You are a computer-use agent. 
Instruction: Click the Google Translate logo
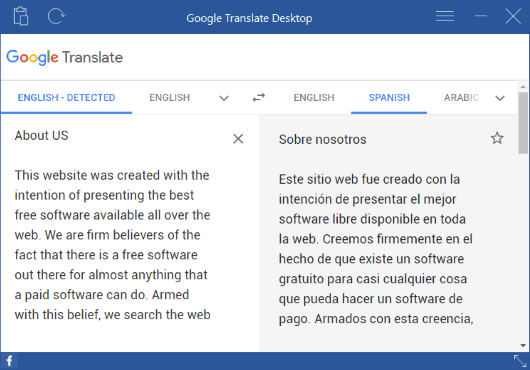(65, 57)
